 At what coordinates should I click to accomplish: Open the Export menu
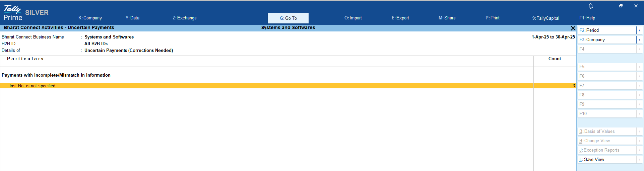pos(400,18)
